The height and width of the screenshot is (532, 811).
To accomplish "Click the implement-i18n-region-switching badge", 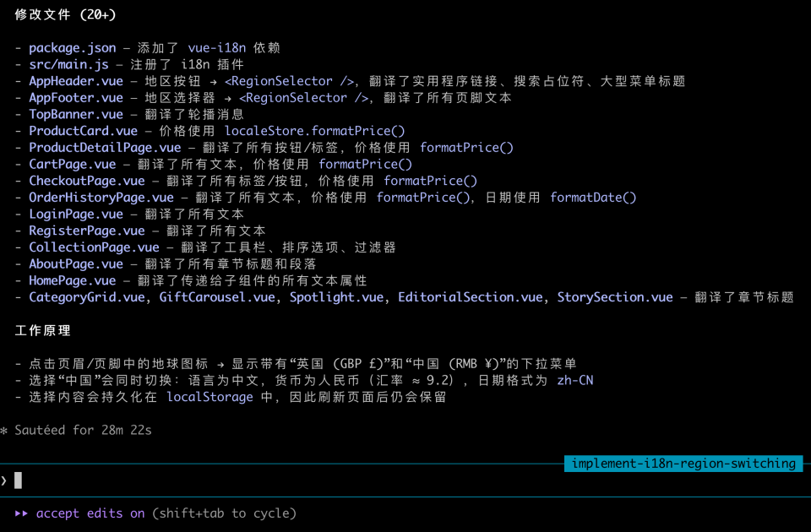I will point(683,464).
